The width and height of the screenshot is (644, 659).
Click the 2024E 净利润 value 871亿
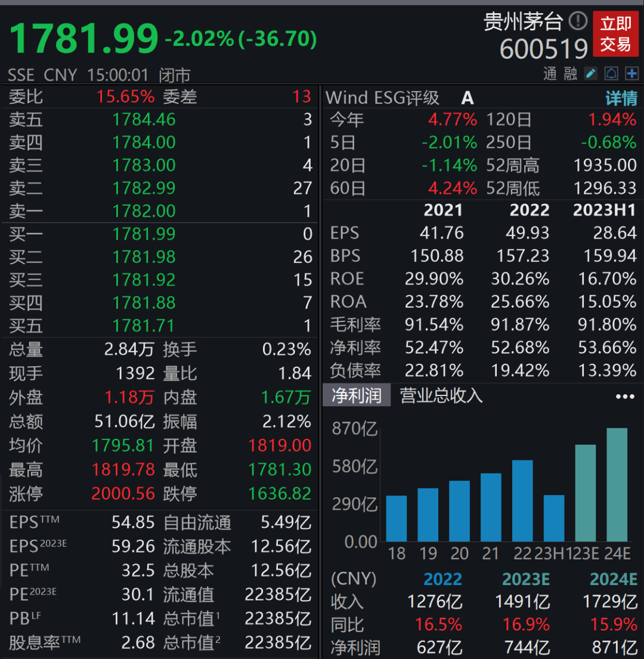pos(615,648)
